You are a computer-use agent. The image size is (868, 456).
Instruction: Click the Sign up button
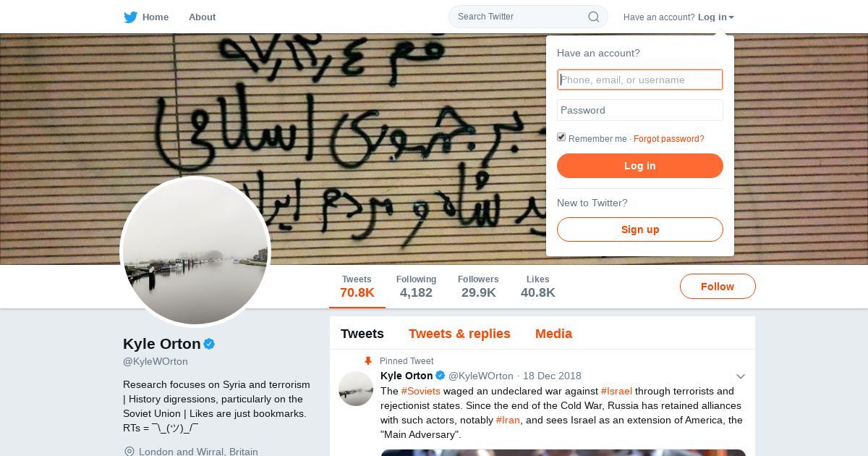[x=640, y=229]
